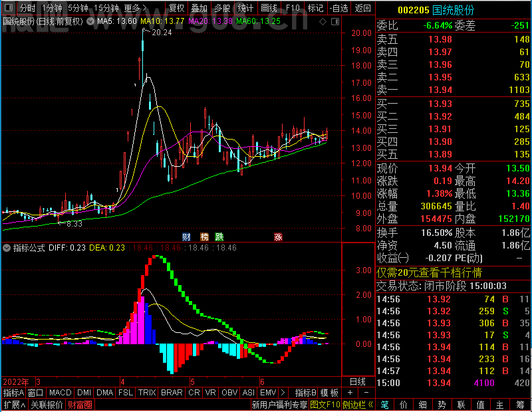Image resolution: width=532 pixels, height=412 pixels.
Task: Expand the 更多 periods dropdown
Action: click(136, 8)
